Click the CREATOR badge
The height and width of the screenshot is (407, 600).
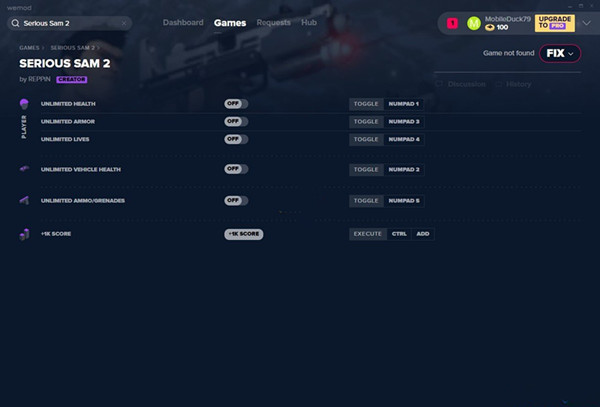pyautogui.click(x=72, y=80)
